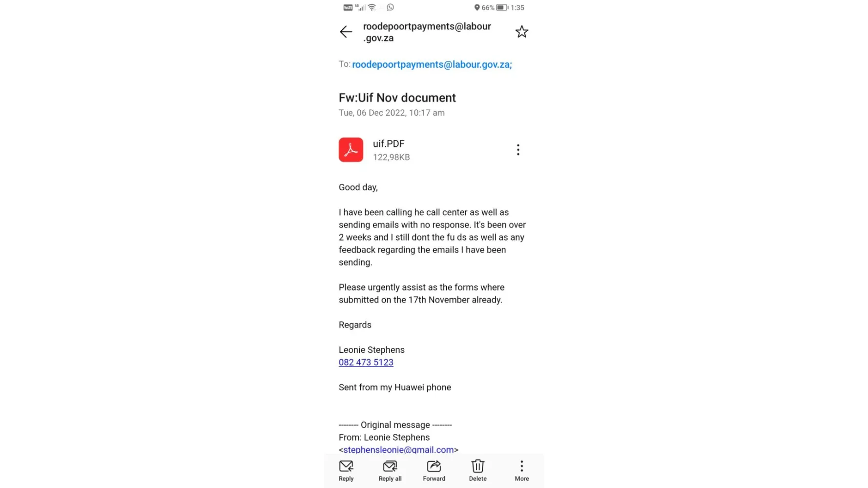Open stephensleonie@gmail.com email link

point(398,449)
